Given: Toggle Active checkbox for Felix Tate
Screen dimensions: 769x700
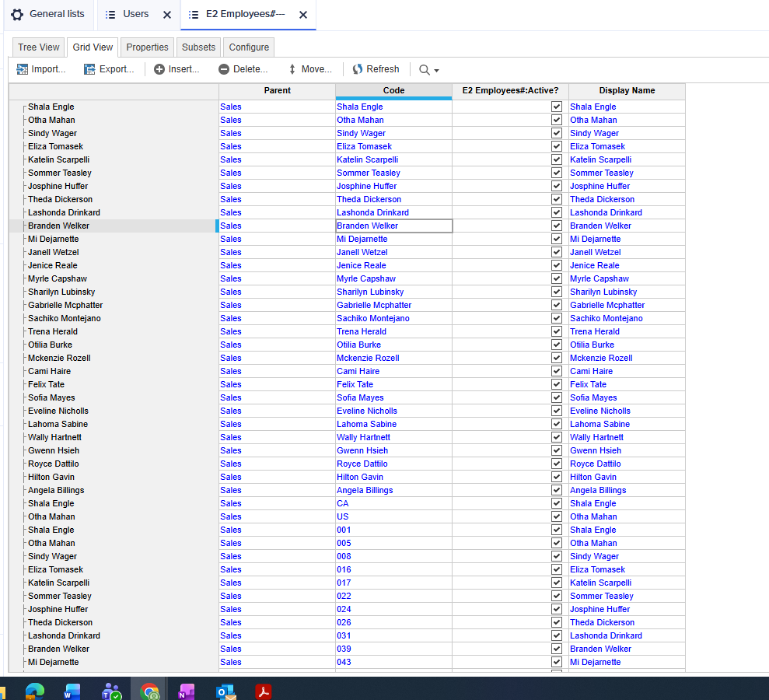Looking at the screenshot, I should tap(556, 384).
